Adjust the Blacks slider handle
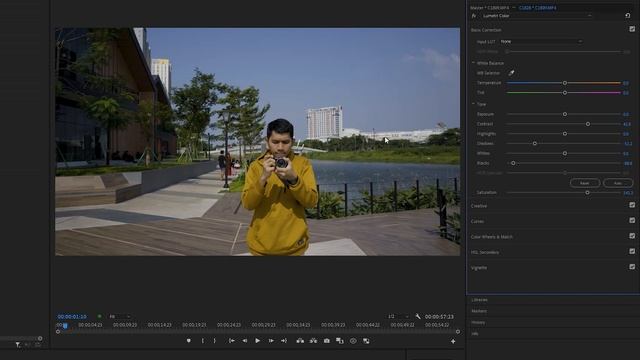The image size is (640, 360). (513, 163)
